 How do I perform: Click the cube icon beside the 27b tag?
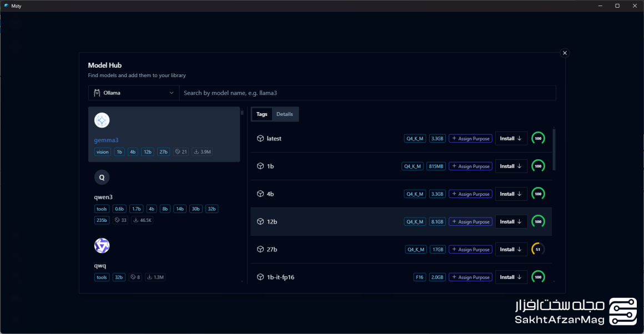pyautogui.click(x=260, y=250)
